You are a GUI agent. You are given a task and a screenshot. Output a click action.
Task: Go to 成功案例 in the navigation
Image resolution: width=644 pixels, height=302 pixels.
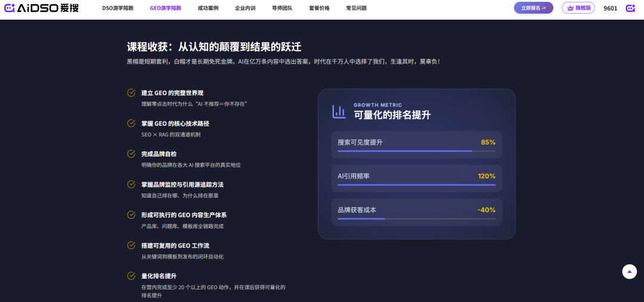tap(208, 8)
